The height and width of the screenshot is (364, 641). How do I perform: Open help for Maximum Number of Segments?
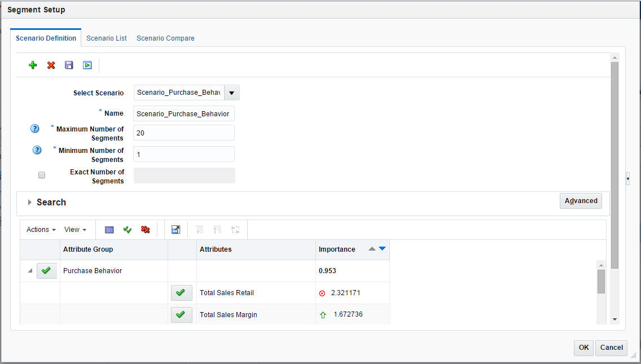point(35,129)
